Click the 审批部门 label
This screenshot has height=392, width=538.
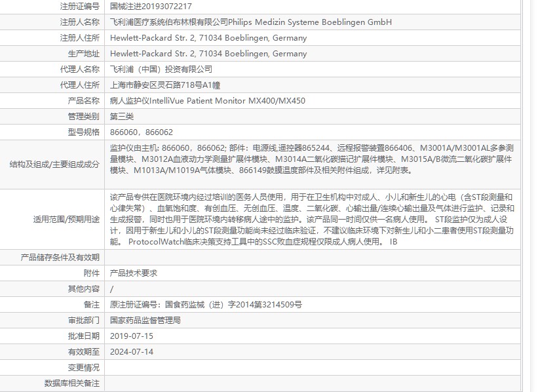tap(84, 321)
